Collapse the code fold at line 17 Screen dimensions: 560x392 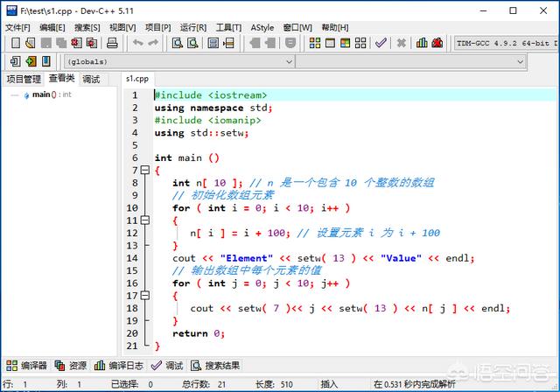[x=145, y=296]
